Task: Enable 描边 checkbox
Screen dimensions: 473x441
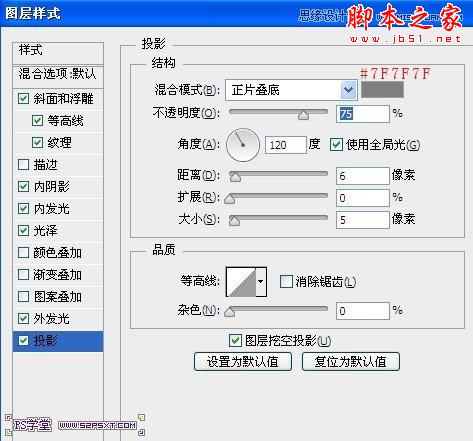Action: (x=23, y=164)
